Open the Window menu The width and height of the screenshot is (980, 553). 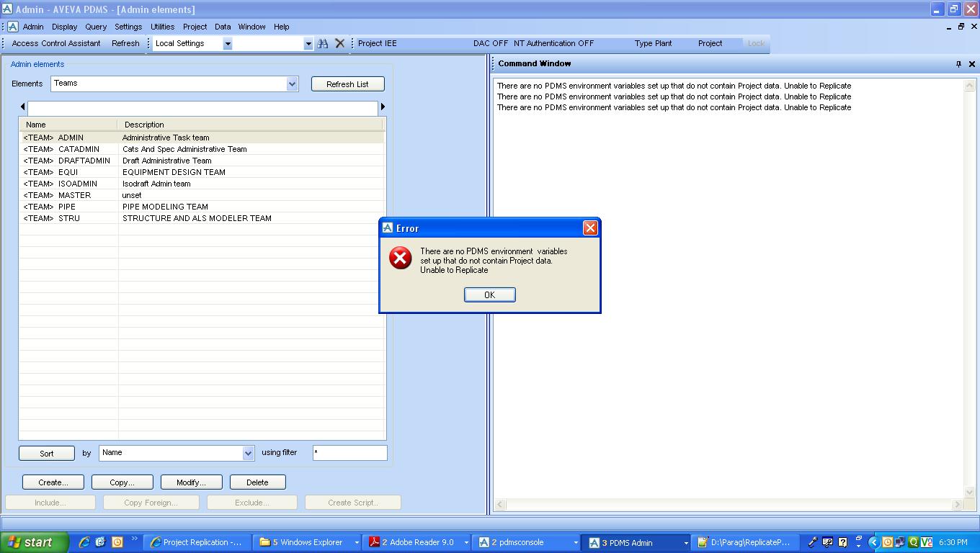pos(251,27)
